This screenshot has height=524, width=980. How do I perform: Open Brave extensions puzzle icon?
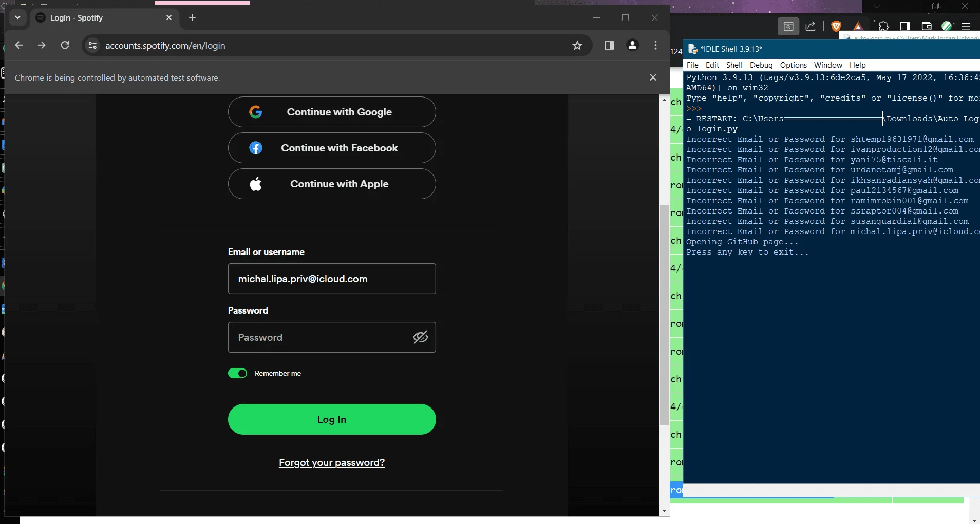(883, 26)
